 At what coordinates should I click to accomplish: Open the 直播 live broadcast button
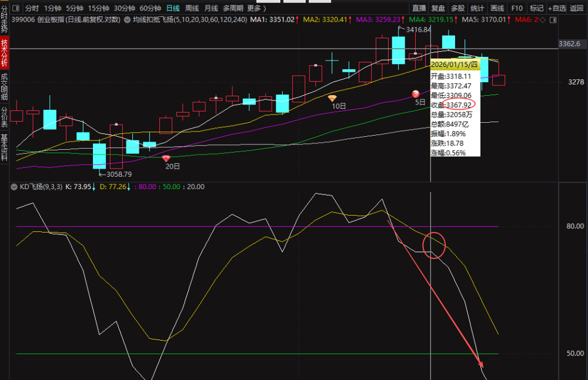point(419,8)
